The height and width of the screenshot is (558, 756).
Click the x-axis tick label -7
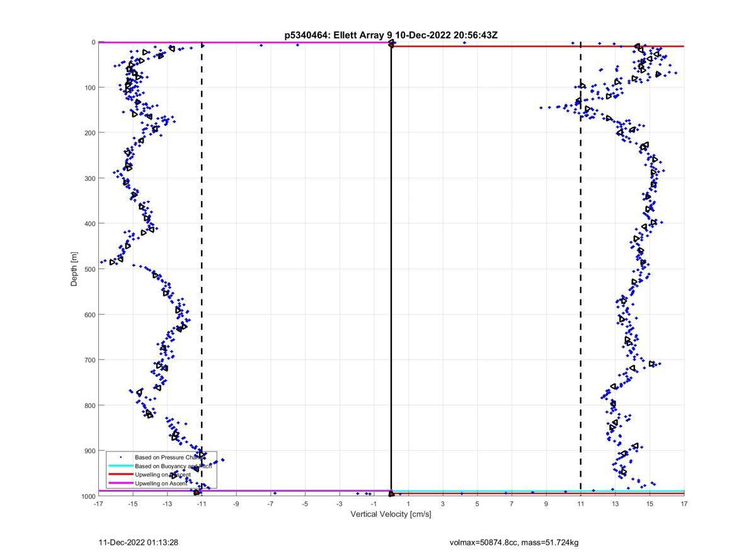pyautogui.click(x=270, y=504)
